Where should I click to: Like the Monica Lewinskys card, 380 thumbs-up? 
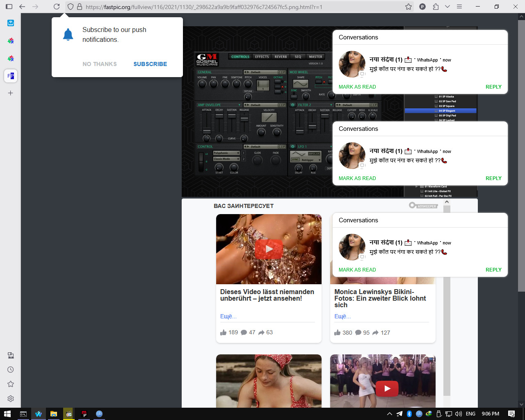tap(338, 333)
